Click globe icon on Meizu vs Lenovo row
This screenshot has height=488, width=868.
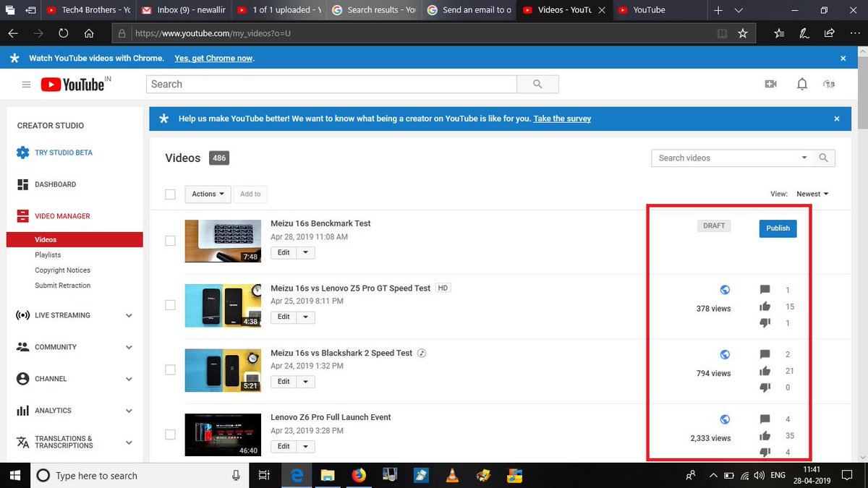[x=725, y=290]
